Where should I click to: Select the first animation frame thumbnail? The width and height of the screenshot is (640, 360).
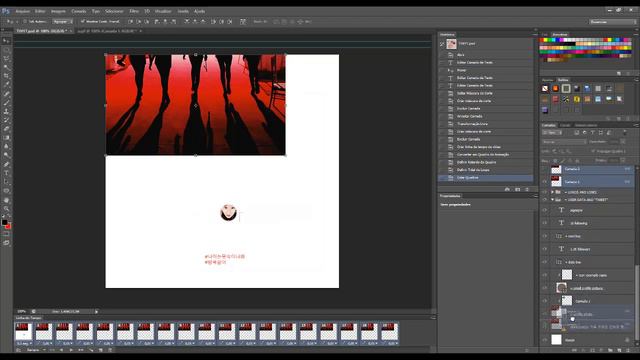(24, 331)
